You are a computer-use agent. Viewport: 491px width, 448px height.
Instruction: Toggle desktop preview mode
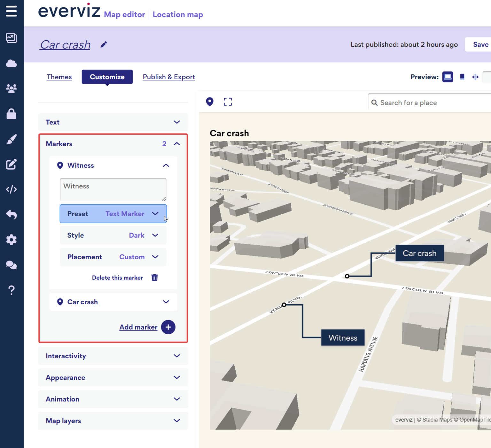coord(448,77)
